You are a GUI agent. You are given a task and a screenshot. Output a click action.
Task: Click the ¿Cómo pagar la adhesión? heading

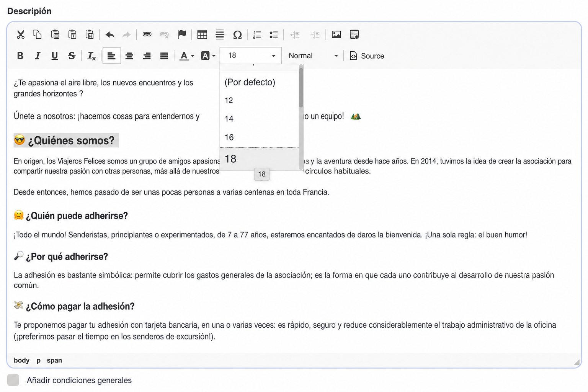pos(74,306)
